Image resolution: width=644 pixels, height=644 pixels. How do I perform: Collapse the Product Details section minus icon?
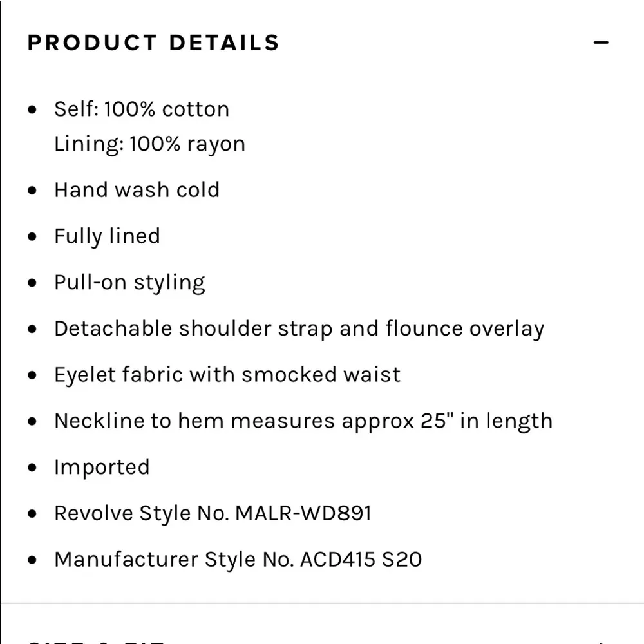coord(600,43)
